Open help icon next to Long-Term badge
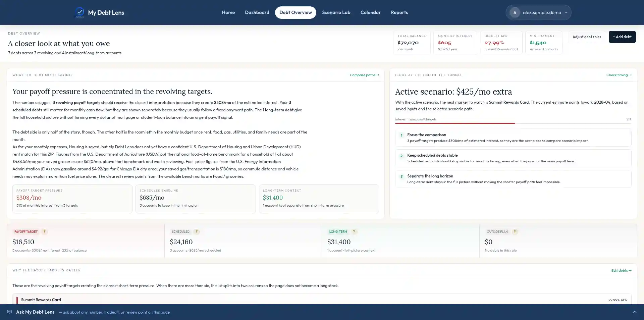644x320 pixels. tap(354, 232)
